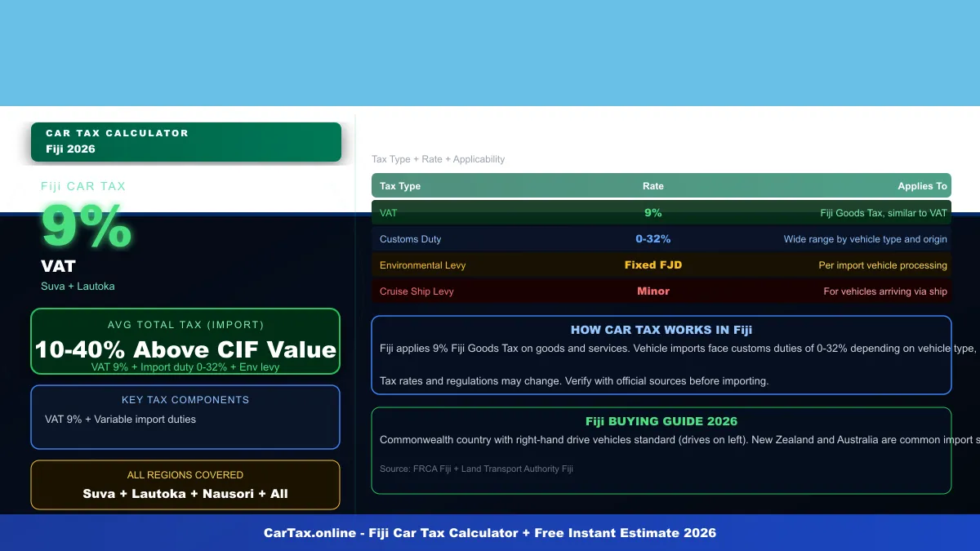This screenshot has width=980, height=551.
Task: Click the 'Cruise Ship Levy' row label
Action: click(x=416, y=291)
